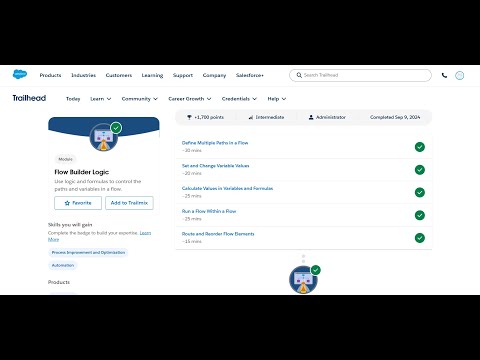Screen dimensions: 480x360
Task: Open Define Multiple Paths in a Flow unit
Action: (x=215, y=143)
